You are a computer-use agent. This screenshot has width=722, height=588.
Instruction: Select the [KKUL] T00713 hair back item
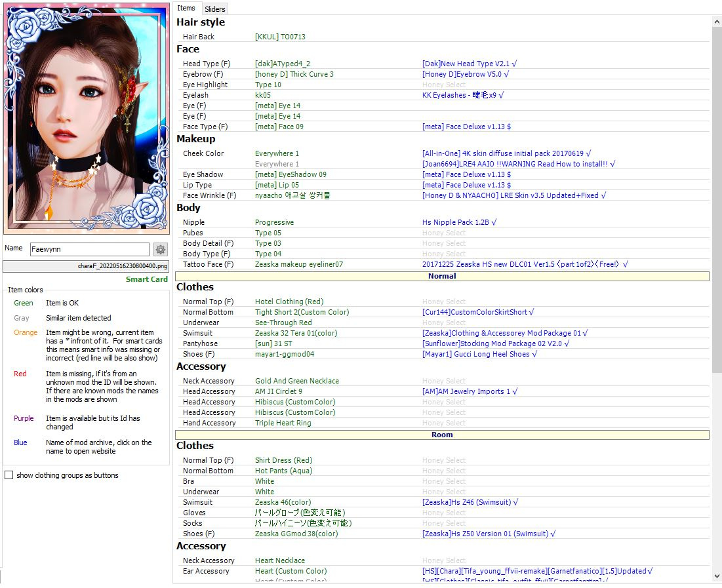[280, 37]
